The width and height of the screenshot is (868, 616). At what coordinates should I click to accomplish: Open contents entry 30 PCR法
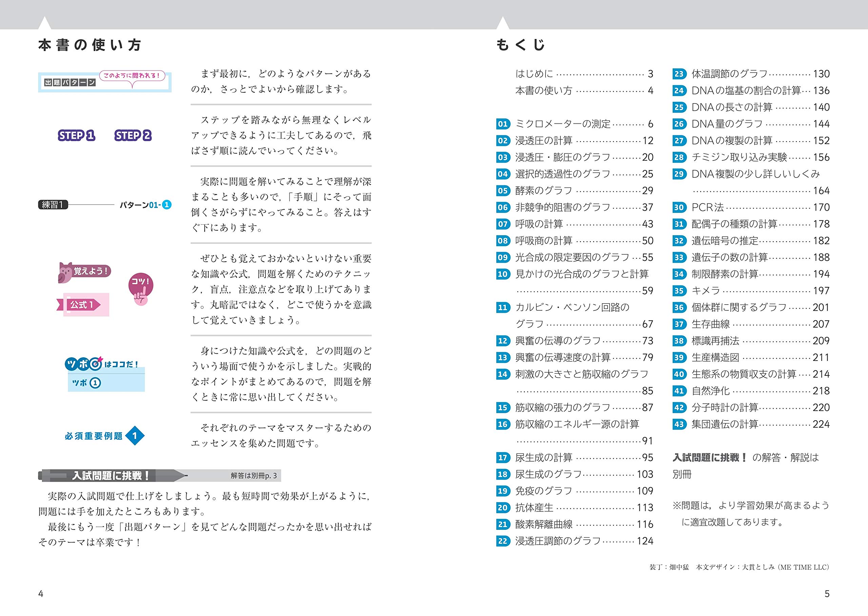coord(751,207)
